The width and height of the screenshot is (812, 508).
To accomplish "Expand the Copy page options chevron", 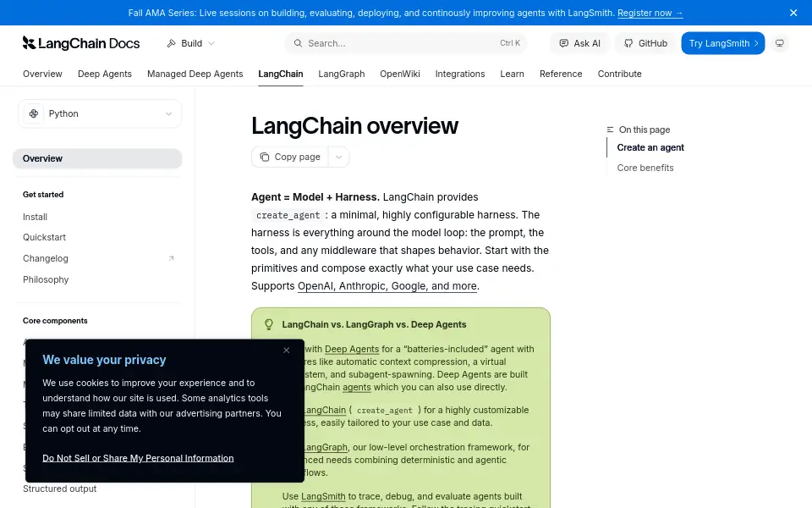I will [x=338, y=157].
